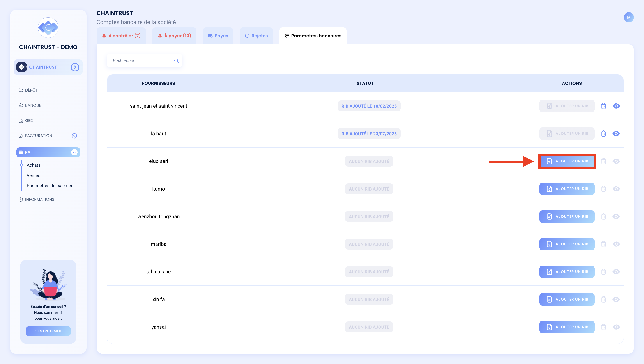Click disabled Ajouter un RIB for la haut
644x364 pixels.
[567, 134]
